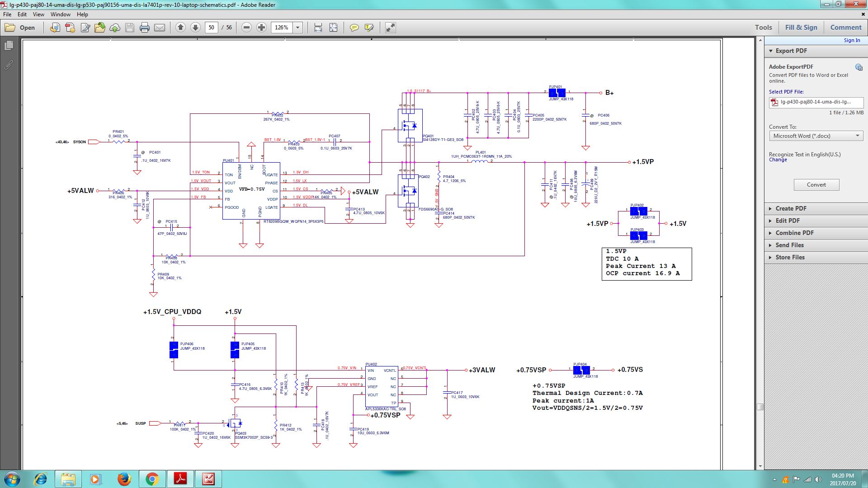Click the Print file icon
Image resolution: width=868 pixels, height=488 pixels.
(x=145, y=28)
